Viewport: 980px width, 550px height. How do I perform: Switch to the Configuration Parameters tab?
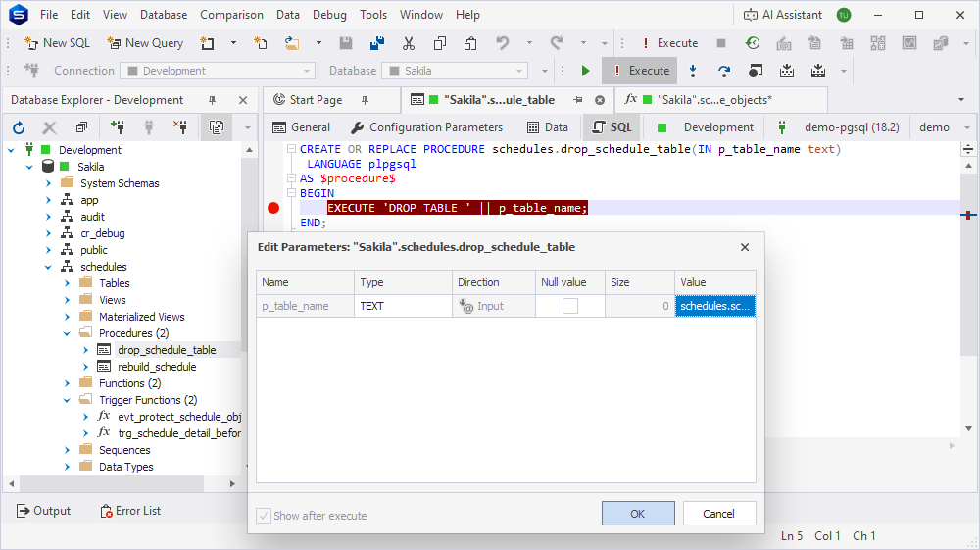(x=427, y=127)
